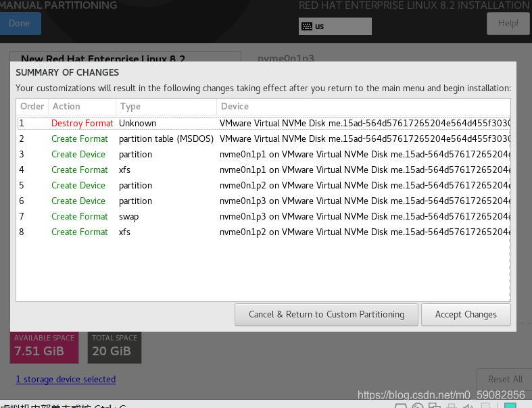This screenshot has width=532, height=408.
Task: Click the Reset All button
Action: click(505, 379)
